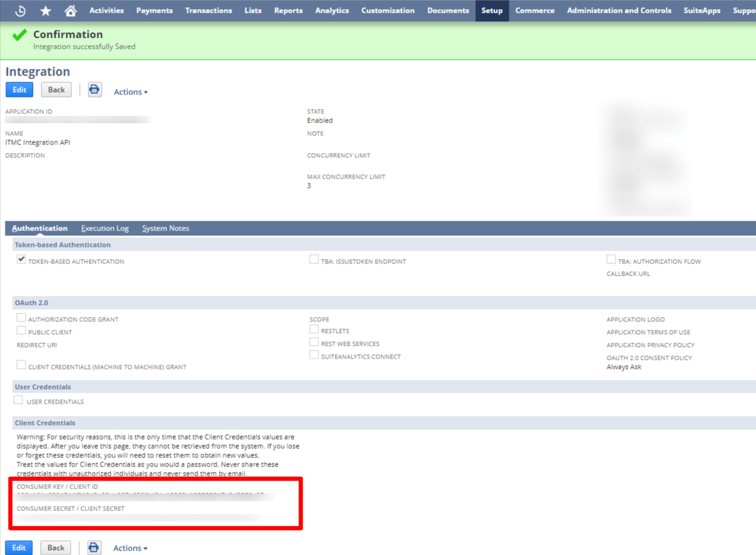Click the Callback URL label

(628, 274)
